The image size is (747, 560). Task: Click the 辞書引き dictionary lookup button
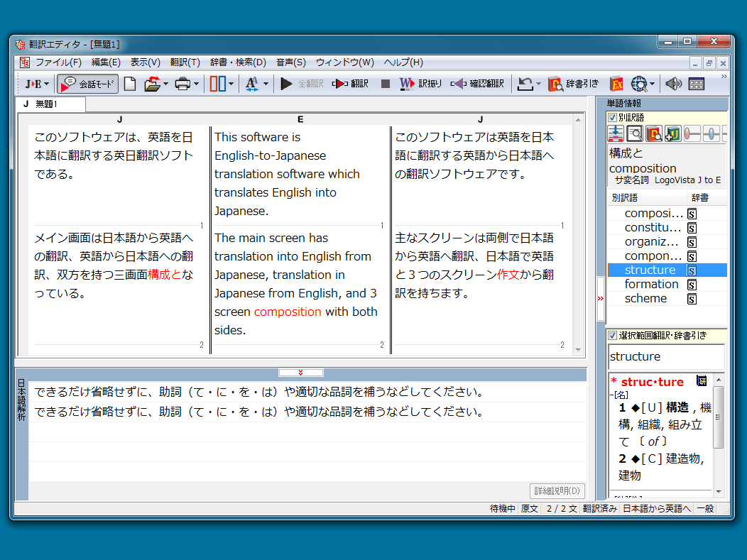point(573,84)
